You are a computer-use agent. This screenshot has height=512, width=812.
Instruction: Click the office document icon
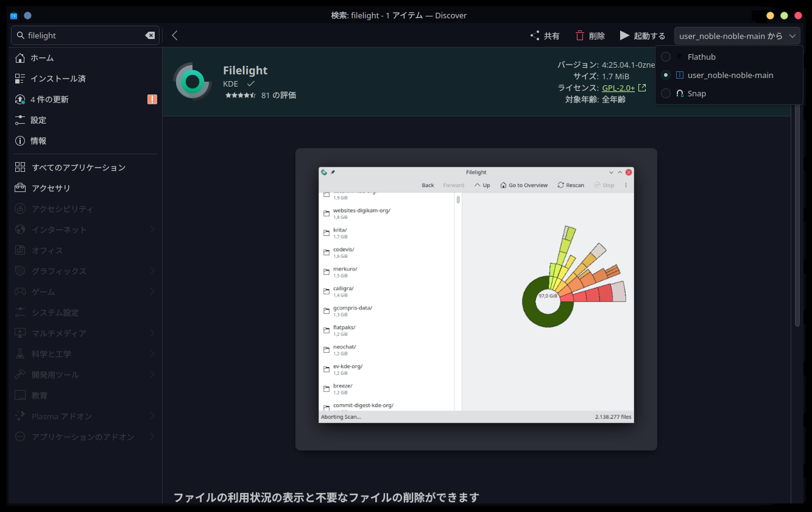(x=20, y=250)
